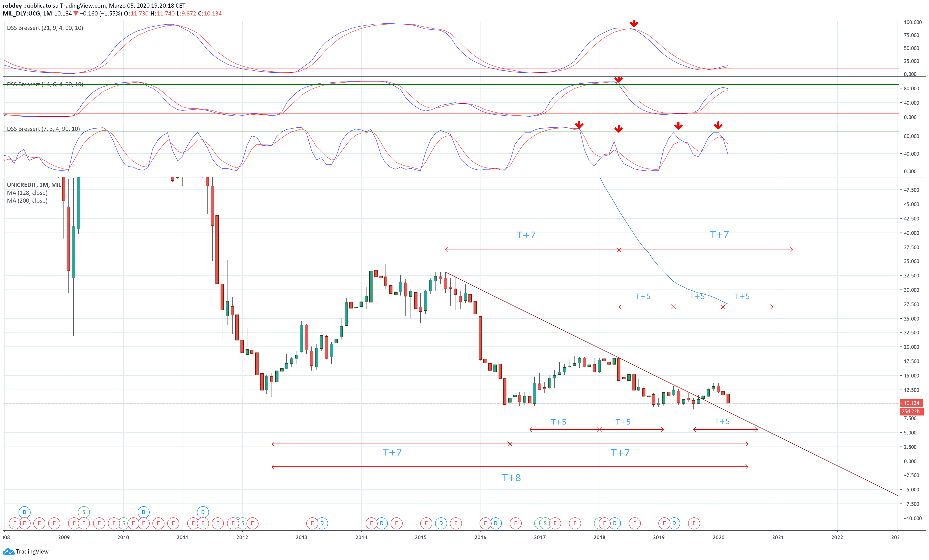Open the dividend marker D dated 2015

point(441,523)
